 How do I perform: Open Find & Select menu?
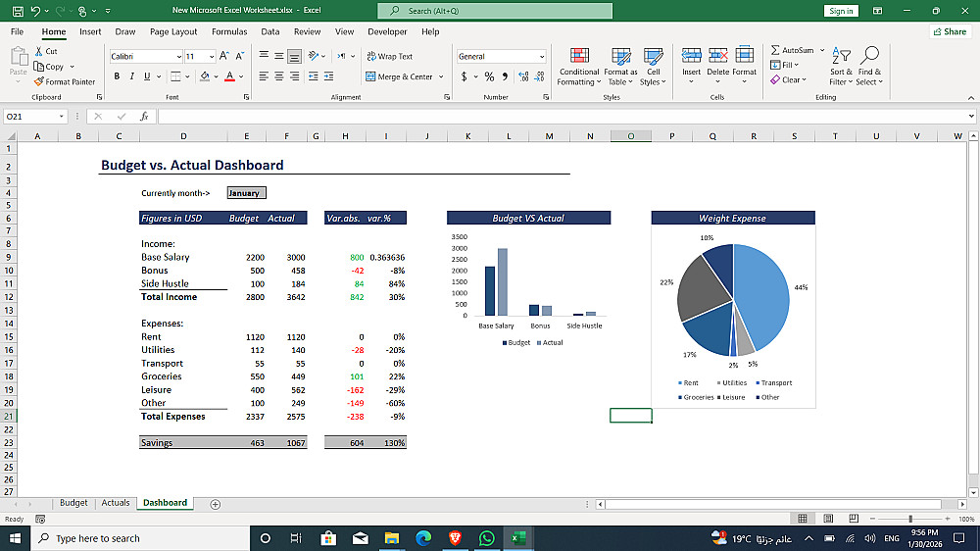(x=869, y=67)
